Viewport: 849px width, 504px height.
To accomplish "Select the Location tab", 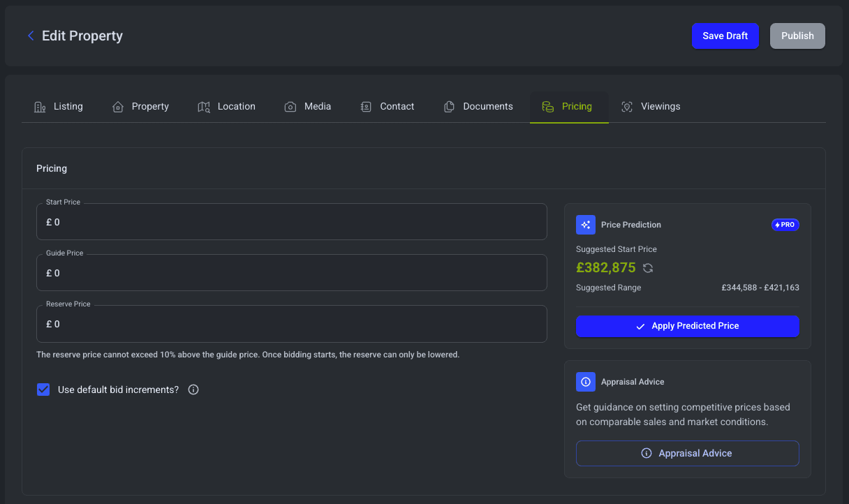I will coord(226,107).
